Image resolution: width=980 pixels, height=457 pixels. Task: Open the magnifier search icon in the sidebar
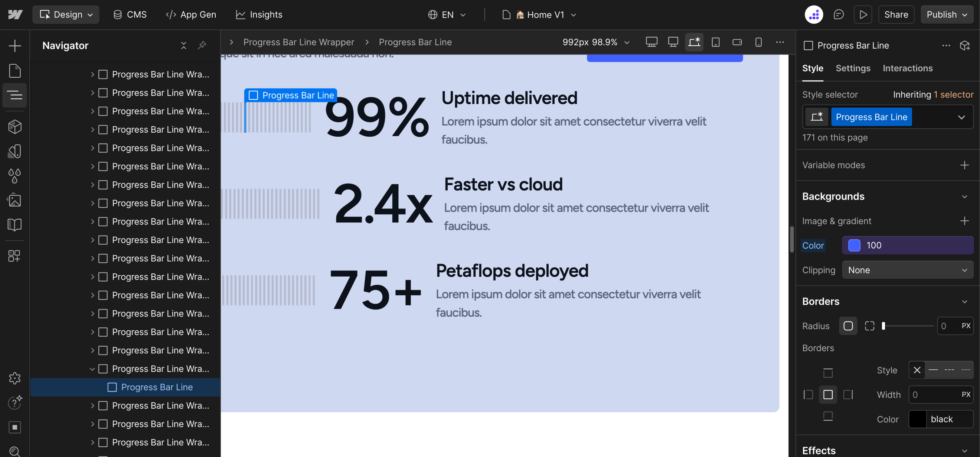[x=14, y=451]
